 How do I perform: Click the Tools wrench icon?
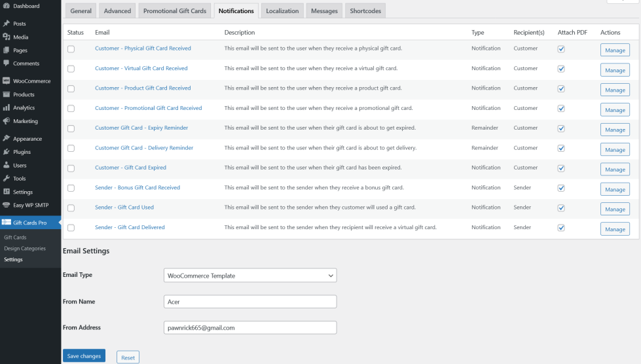click(x=7, y=179)
